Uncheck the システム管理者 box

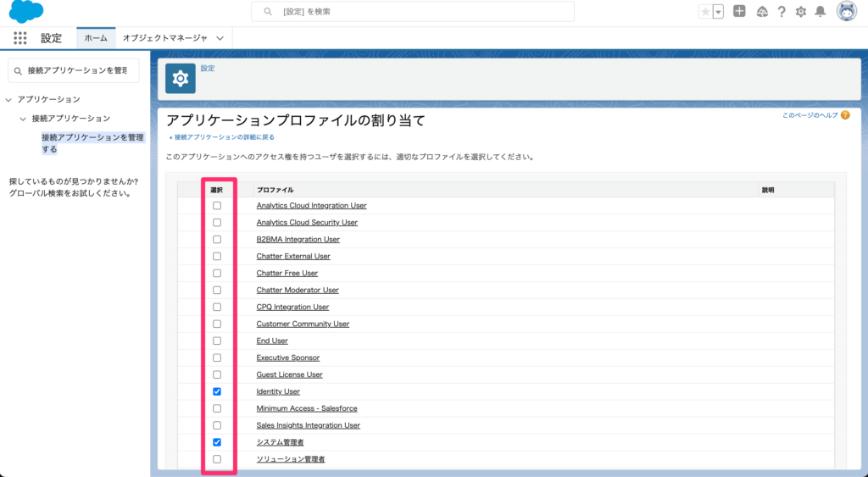[217, 442]
